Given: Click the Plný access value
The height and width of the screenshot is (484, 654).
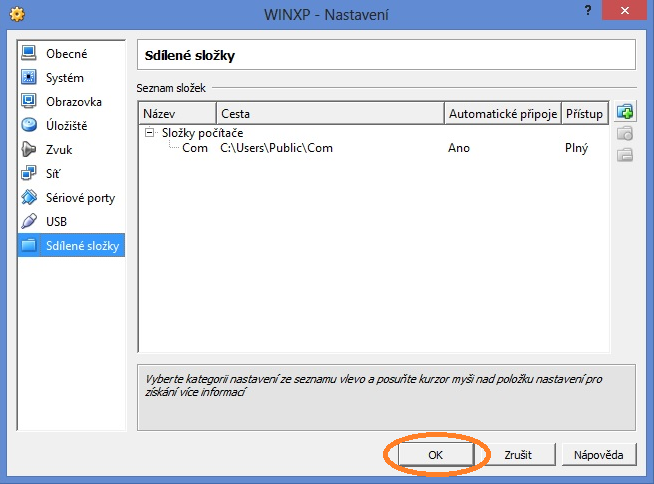Looking at the screenshot, I should (x=576, y=148).
